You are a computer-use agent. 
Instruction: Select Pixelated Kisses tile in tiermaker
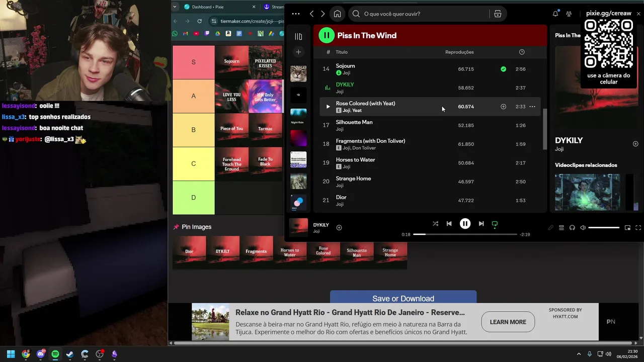pos(265,61)
